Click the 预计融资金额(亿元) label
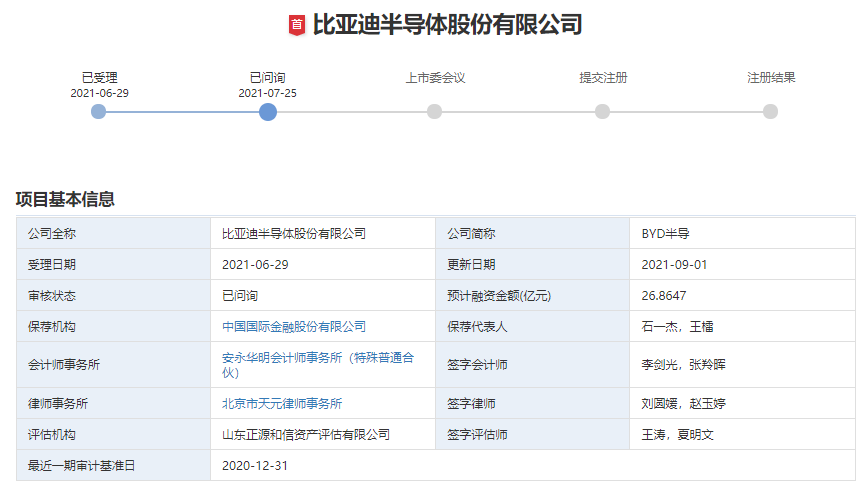Screen dimensions: 864x486 [x=499, y=296]
